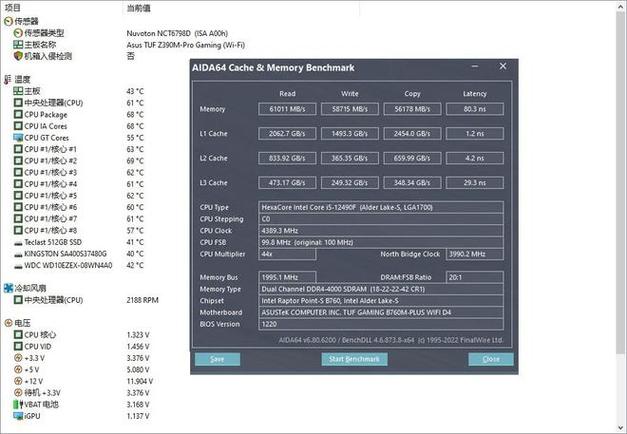Viewport: 627px width, 434px height.
Task: Click the motherboard name row icon
Action: [x=18, y=44]
